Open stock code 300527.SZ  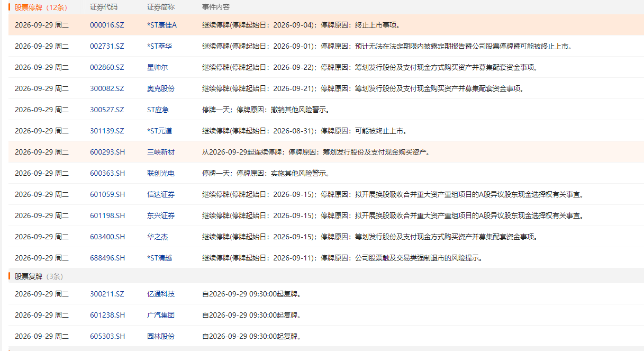click(x=107, y=110)
